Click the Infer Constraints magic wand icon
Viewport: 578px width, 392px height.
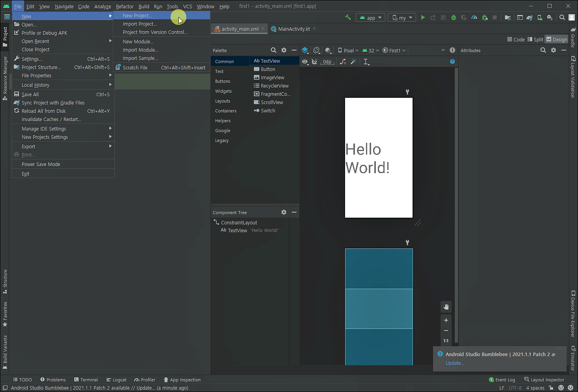[353, 62]
